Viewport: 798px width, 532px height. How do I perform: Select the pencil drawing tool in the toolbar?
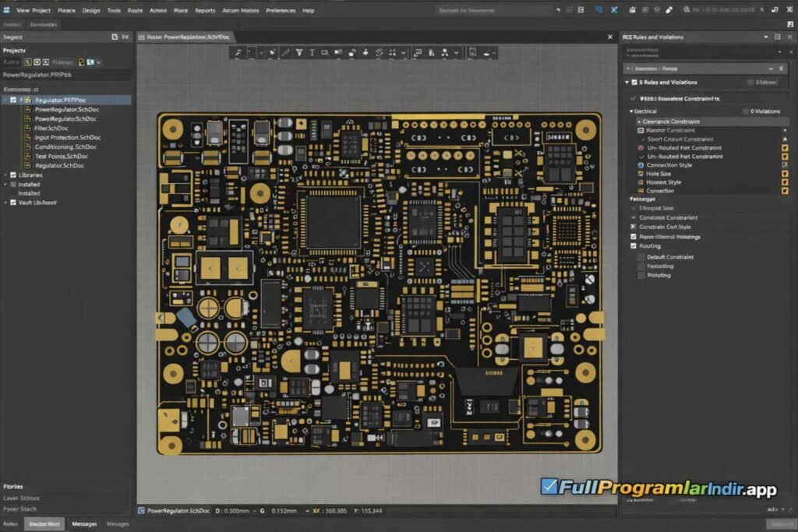click(x=284, y=53)
